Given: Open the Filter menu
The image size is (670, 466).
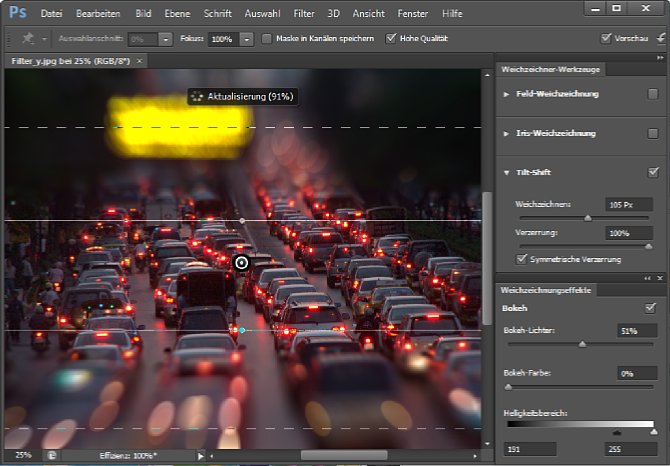Looking at the screenshot, I should click(x=304, y=14).
